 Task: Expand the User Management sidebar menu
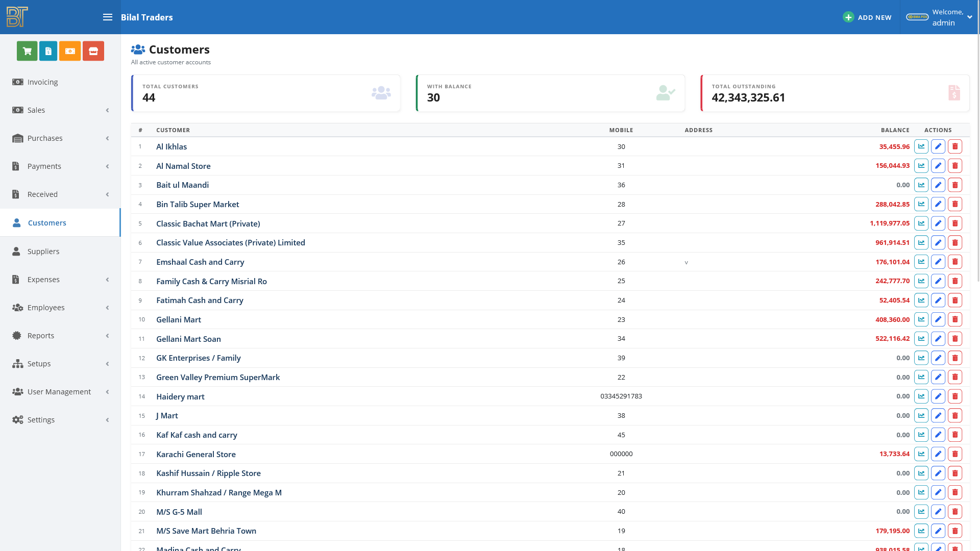click(60, 392)
